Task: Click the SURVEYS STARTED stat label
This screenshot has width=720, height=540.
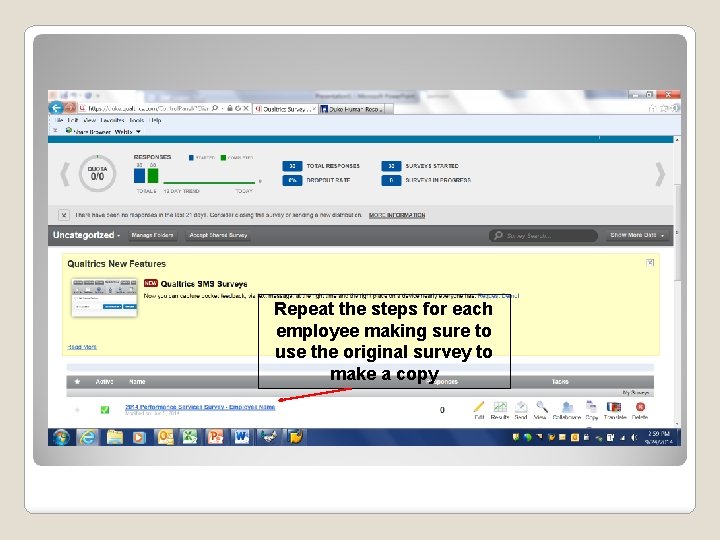Action: tap(432, 166)
